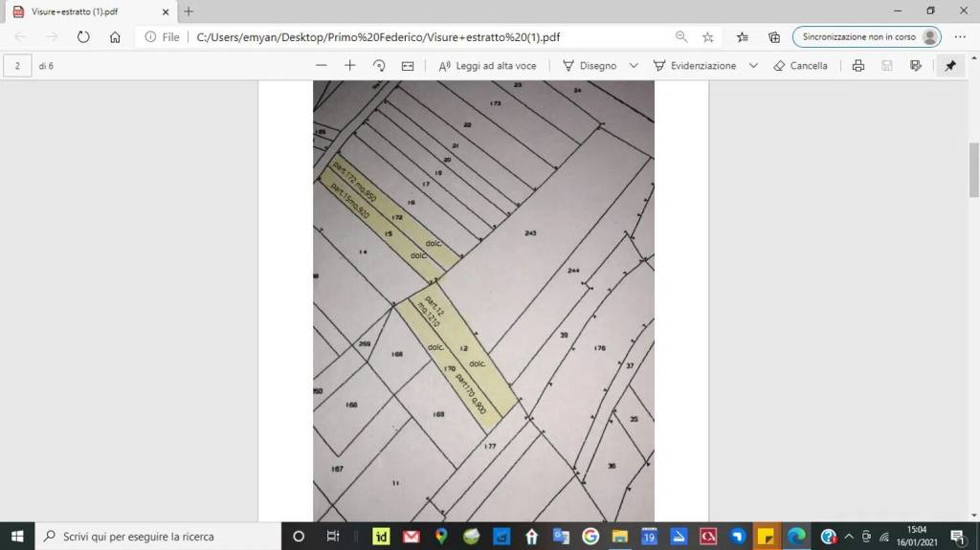Expand the Disegno pen options dropdown
The height and width of the screenshot is (550, 980).
tap(634, 66)
